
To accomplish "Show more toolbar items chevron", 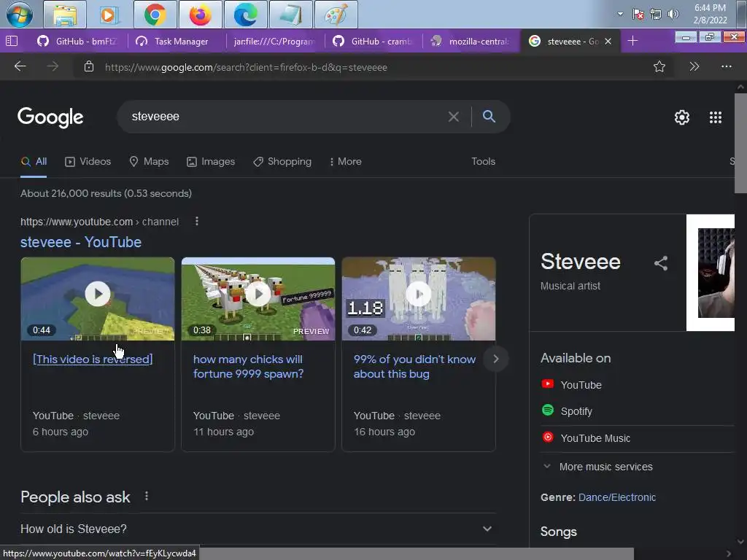I will [694, 66].
